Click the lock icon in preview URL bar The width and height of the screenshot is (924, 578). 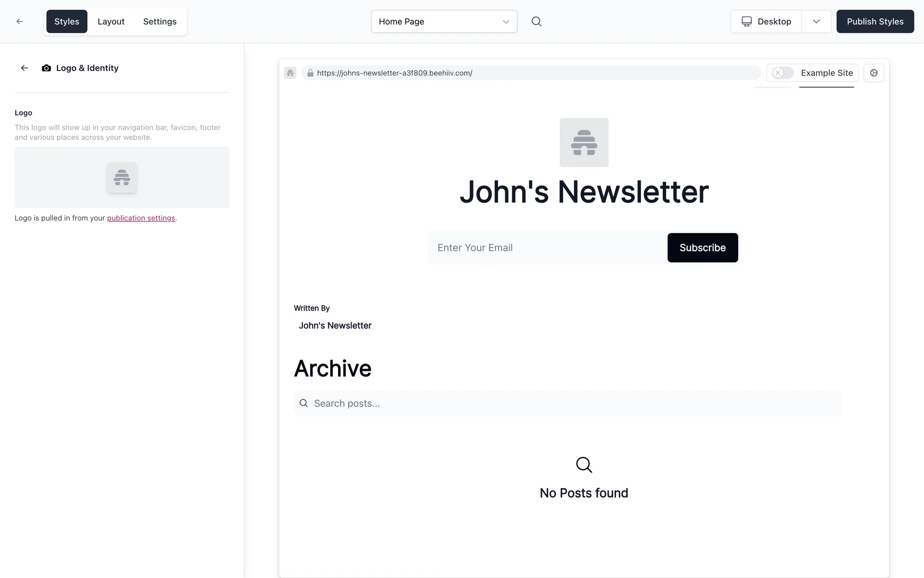point(310,73)
